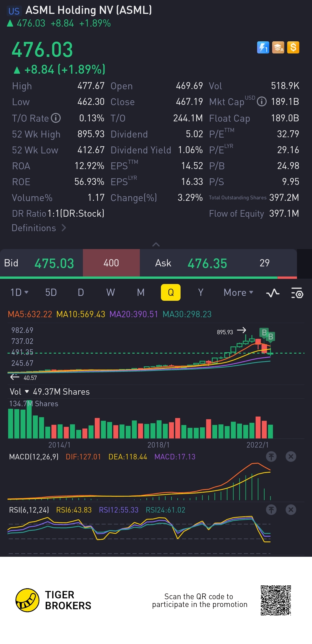Tap the Flow of Equity 397.1M value
The image size is (312, 644).
[284, 214]
